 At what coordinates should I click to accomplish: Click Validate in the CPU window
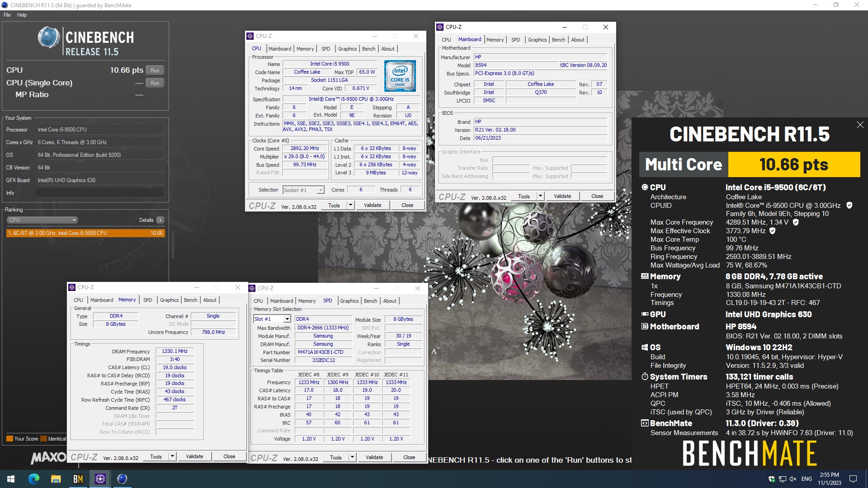click(x=373, y=205)
